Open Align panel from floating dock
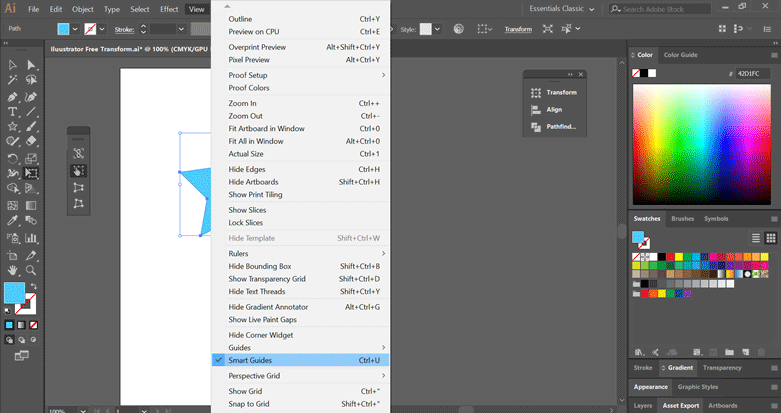This screenshot has width=781, height=413. point(546,110)
